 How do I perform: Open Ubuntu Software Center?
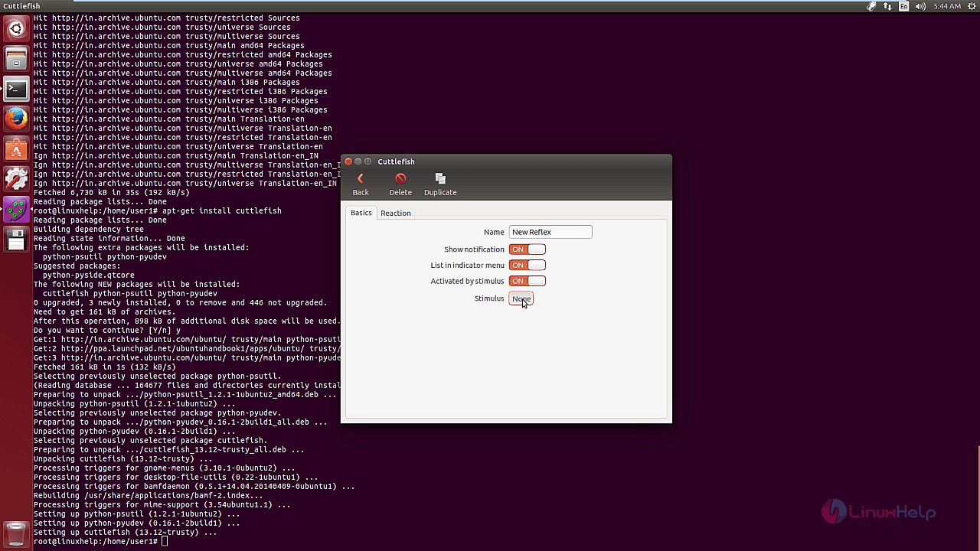(16, 148)
